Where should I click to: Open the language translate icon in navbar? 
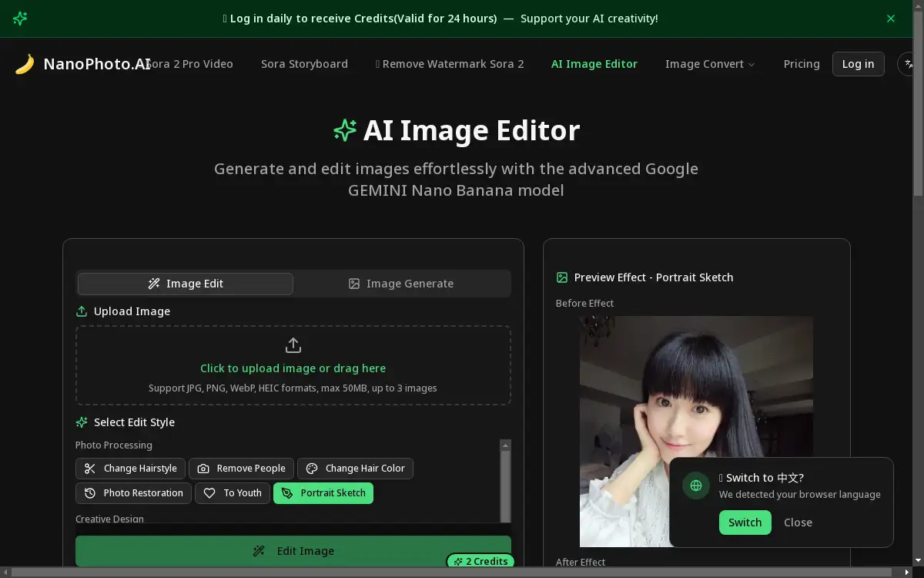(x=909, y=64)
